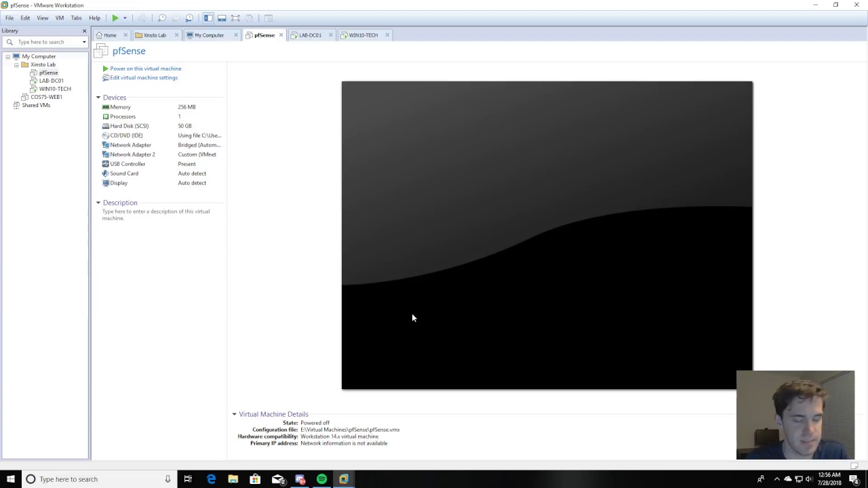The height and width of the screenshot is (488, 868).
Task: Open the Action Center notifications
Action: coord(854,479)
